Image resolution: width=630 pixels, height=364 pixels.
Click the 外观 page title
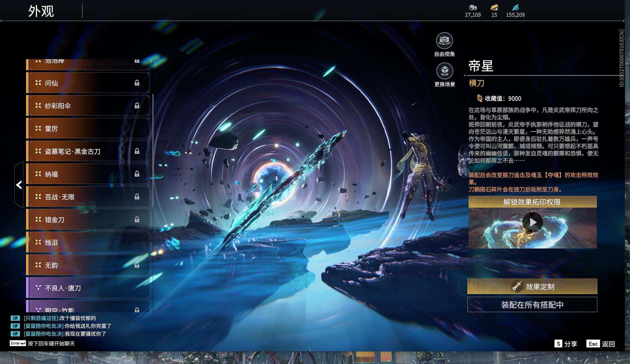pyautogui.click(x=41, y=11)
